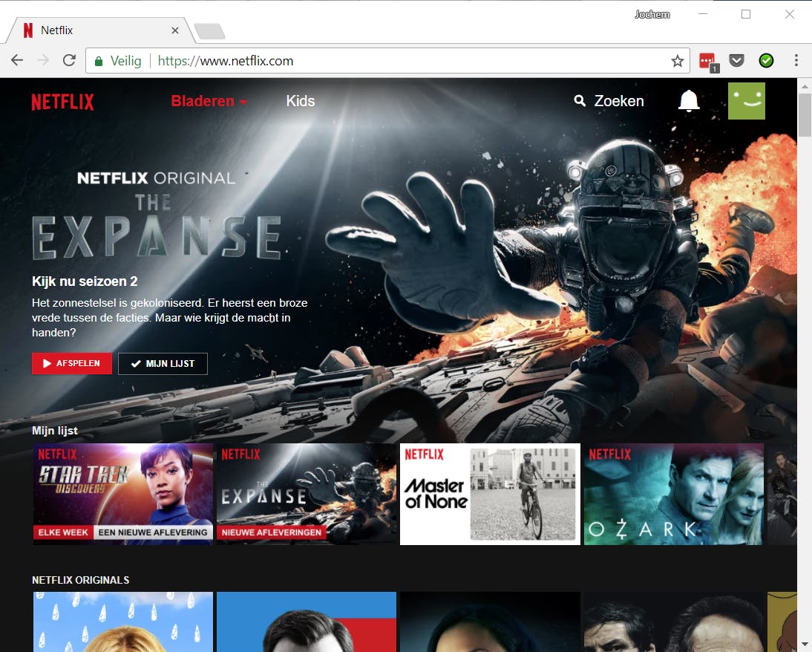Open a new browser tab
Screen dimensions: 812x652
pyautogui.click(x=209, y=31)
